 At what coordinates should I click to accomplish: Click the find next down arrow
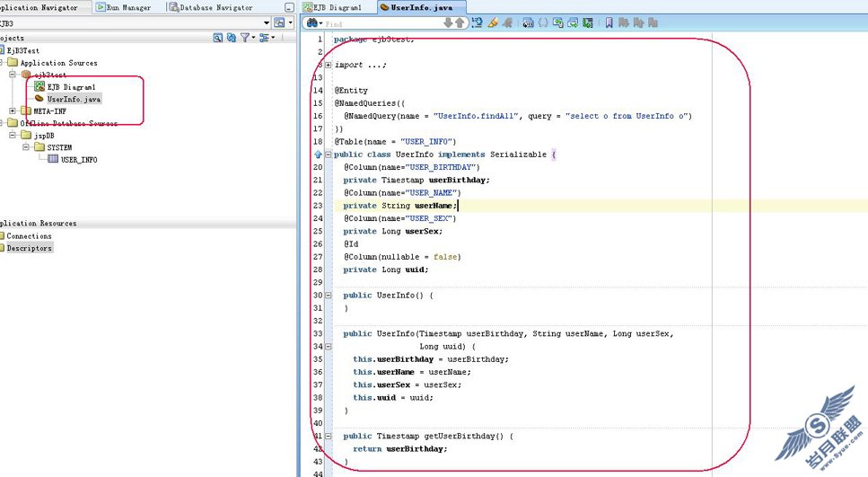tap(448, 22)
